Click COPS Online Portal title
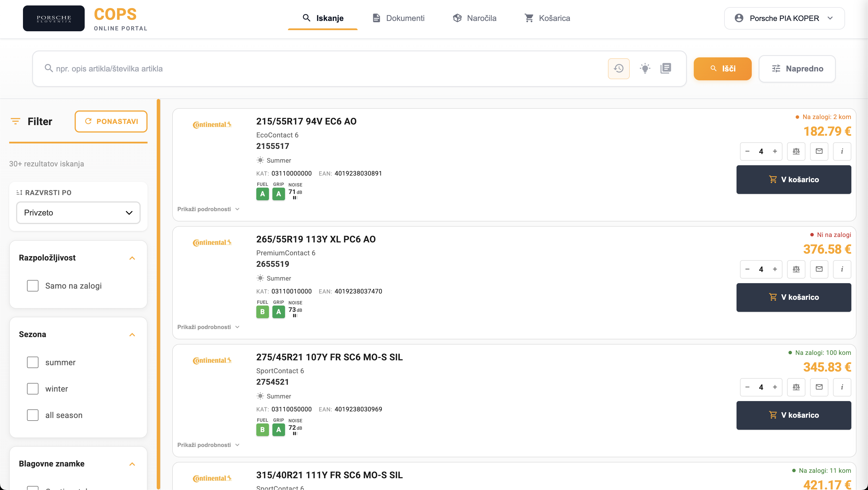868x490 pixels. tap(120, 19)
